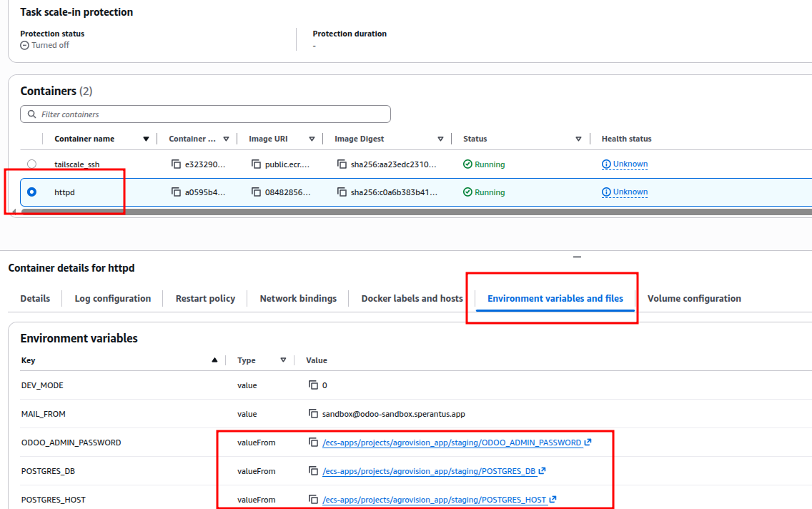
Task: Select the tailscale_ssh container radio button
Action: pyautogui.click(x=31, y=164)
